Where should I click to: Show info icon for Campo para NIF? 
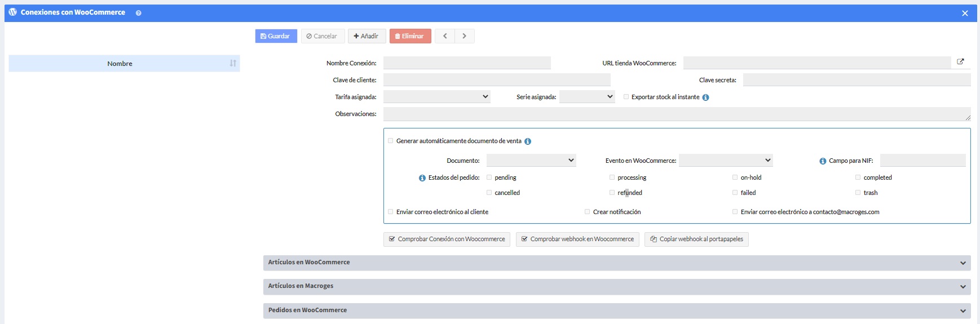(x=823, y=161)
